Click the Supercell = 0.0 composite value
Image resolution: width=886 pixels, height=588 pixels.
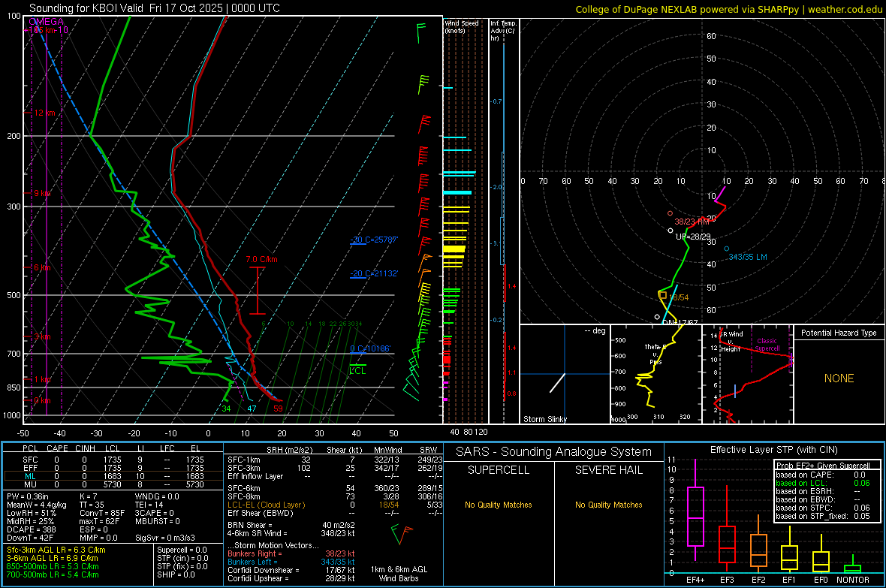(x=182, y=550)
